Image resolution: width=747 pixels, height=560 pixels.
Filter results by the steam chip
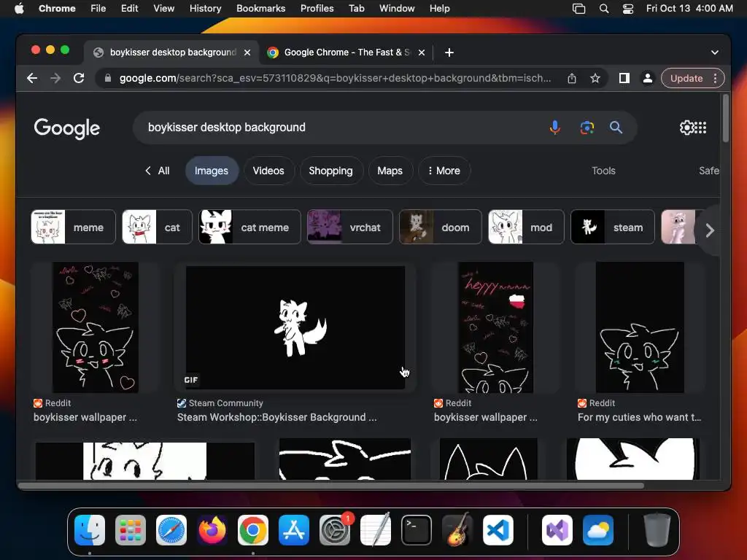click(613, 227)
